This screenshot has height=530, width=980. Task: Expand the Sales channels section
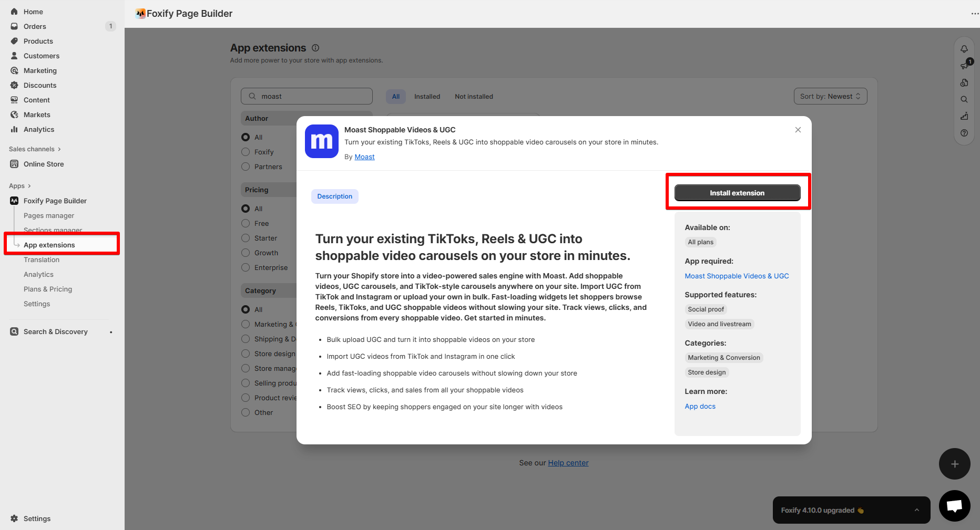coord(35,149)
